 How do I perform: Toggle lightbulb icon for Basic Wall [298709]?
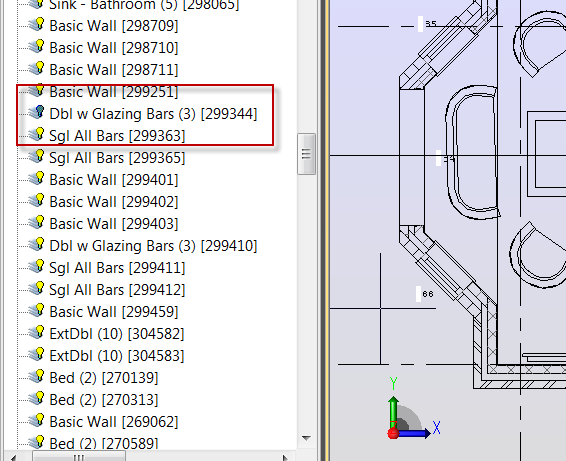[x=37, y=25]
